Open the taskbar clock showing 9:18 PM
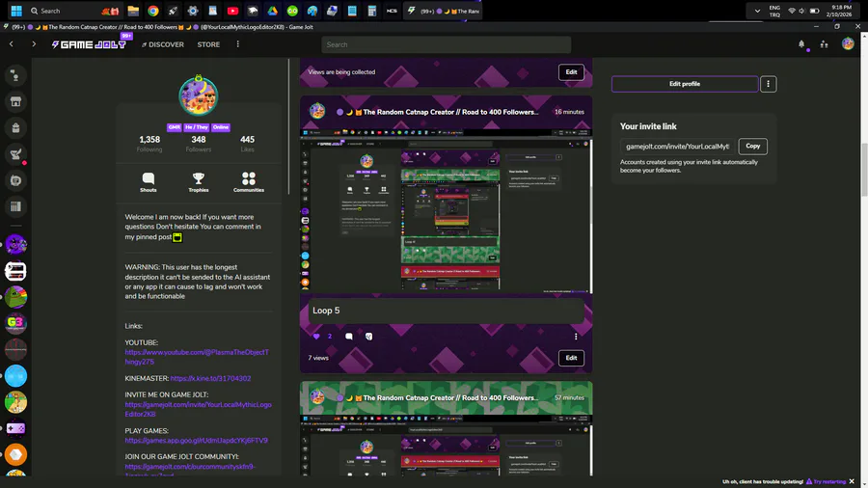This screenshot has height=488, width=868. tap(841, 11)
